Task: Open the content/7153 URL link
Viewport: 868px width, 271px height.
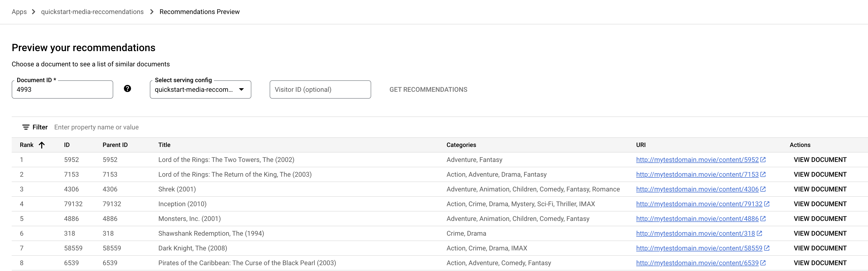Action: tap(697, 175)
